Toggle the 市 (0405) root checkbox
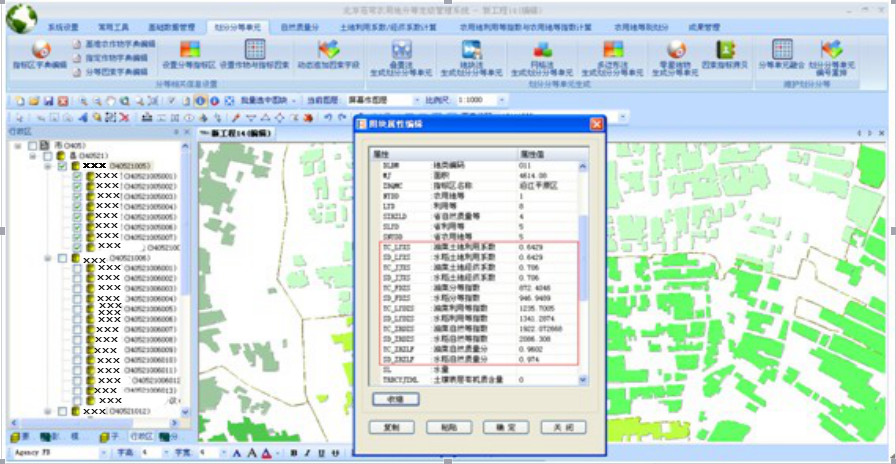This screenshot has height=464, width=896. tap(32, 145)
